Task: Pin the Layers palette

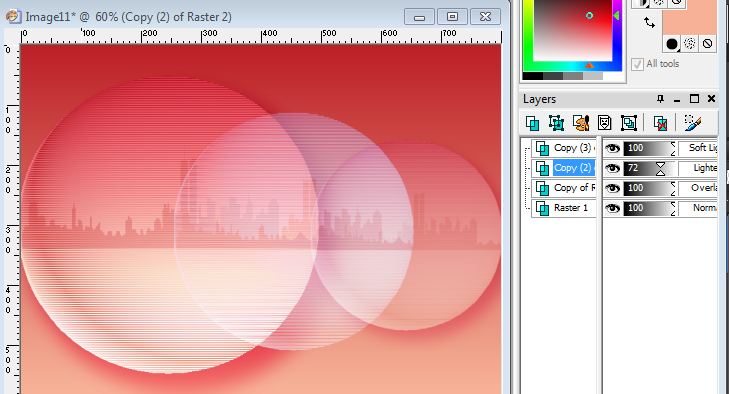Action: (660, 99)
